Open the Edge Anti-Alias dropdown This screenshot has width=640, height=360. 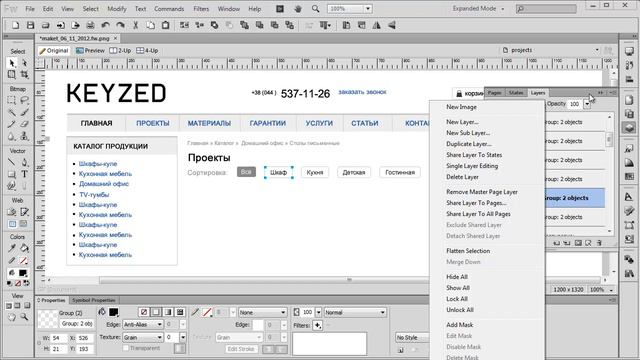[x=143, y=324]
